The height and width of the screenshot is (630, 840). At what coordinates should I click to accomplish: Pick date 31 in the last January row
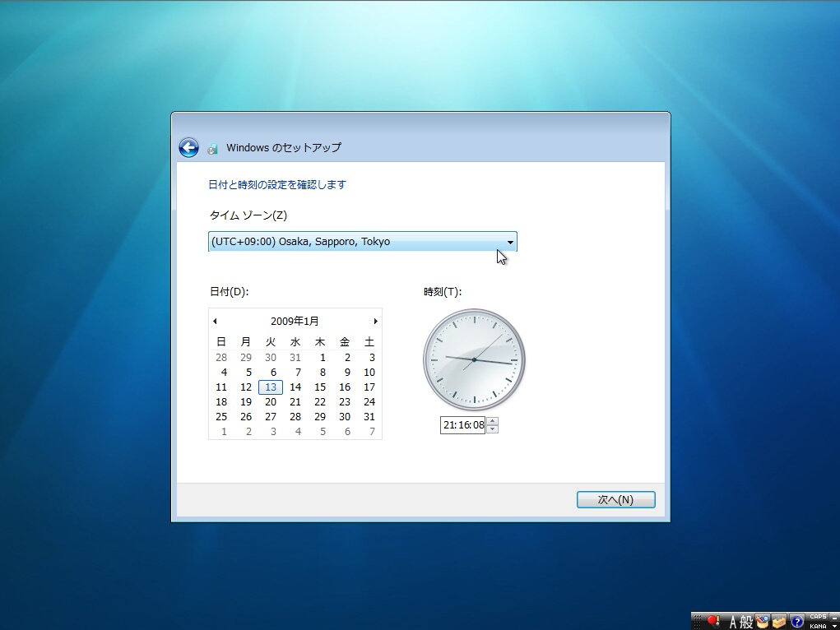click(369, 417)
